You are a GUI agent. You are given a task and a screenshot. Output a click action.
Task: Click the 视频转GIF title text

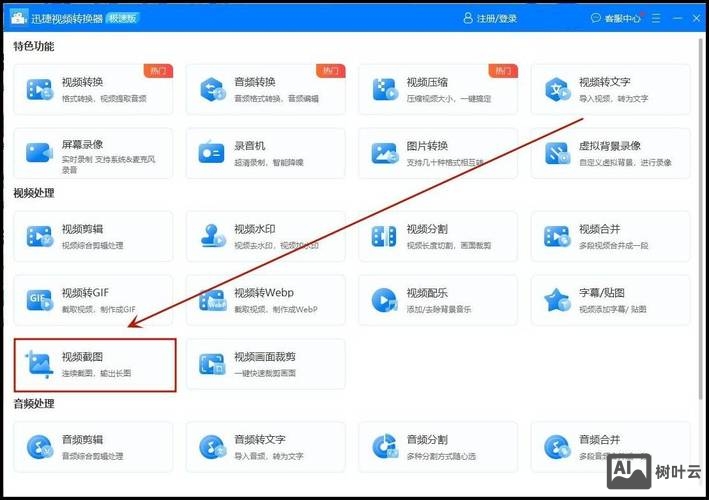(85, 292)
